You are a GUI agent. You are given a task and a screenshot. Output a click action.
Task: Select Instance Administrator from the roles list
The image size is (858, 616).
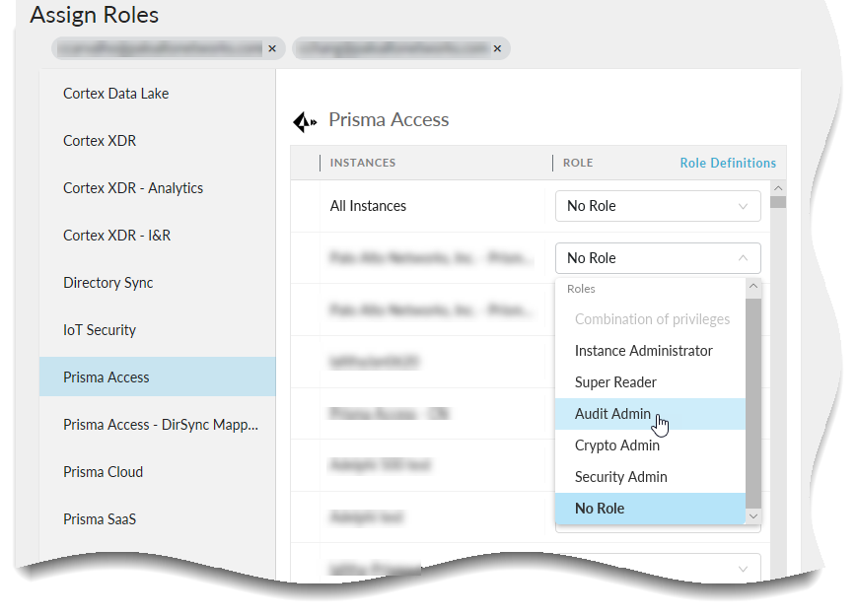(643, 351)
